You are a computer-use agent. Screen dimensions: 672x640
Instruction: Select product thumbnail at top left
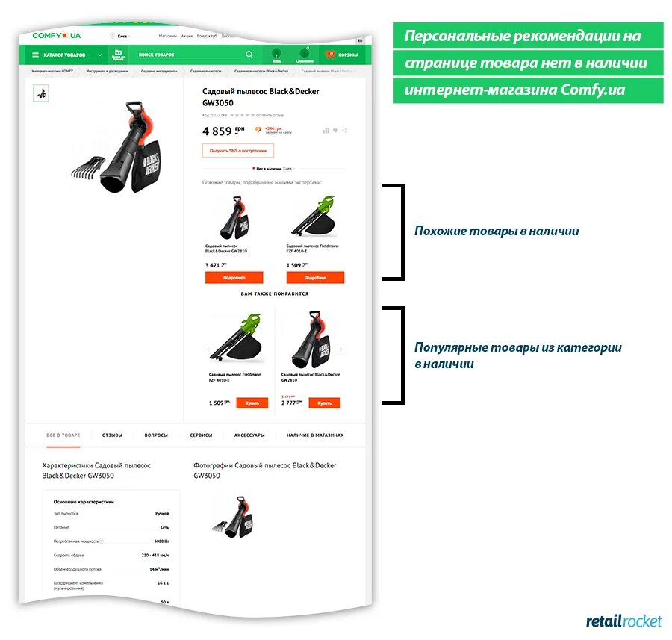point(41,93)
